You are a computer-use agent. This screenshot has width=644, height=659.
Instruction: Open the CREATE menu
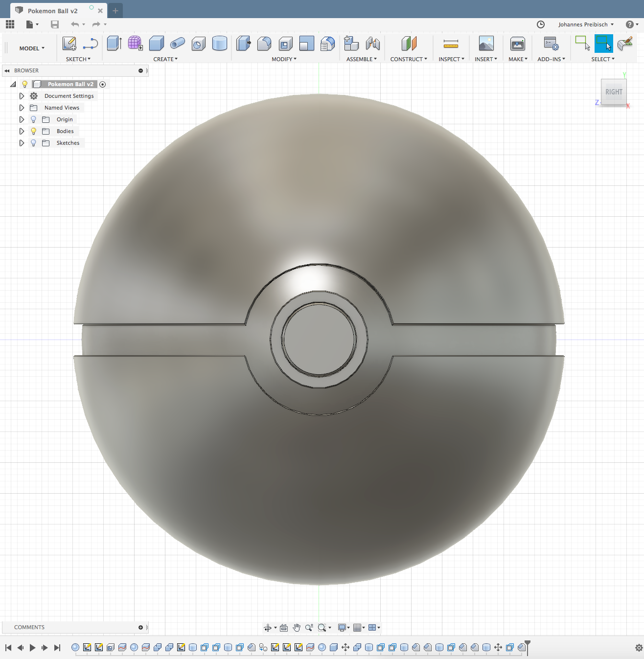pyautogui.click(x=165, y=59)
